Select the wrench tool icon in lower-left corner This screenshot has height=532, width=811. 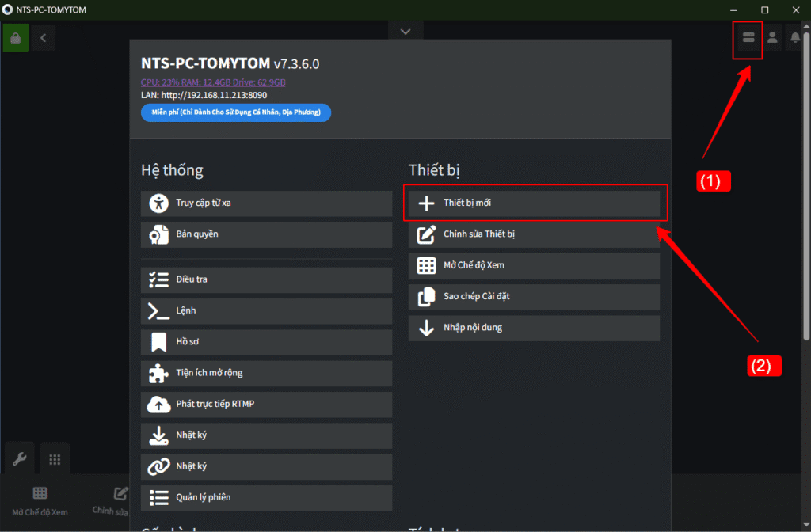19,458
